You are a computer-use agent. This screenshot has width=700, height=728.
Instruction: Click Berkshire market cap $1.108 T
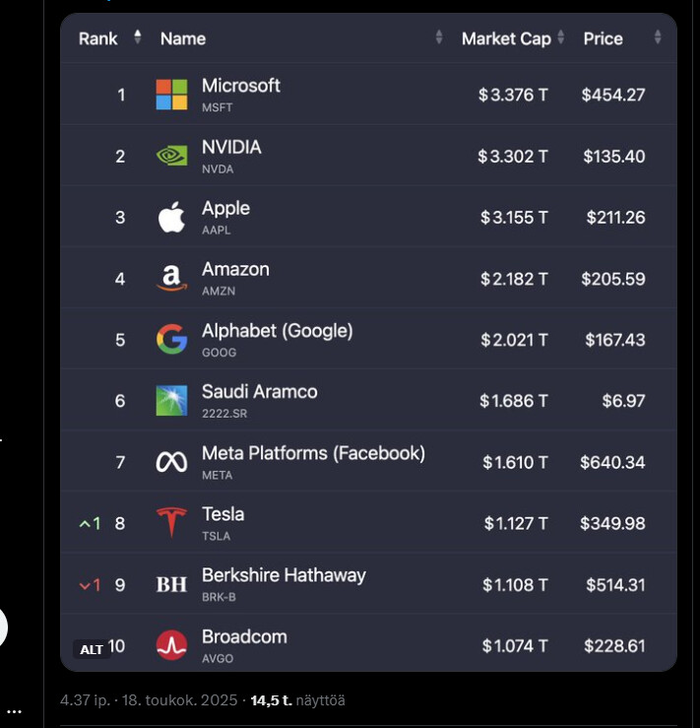click(x=515, y=585)
